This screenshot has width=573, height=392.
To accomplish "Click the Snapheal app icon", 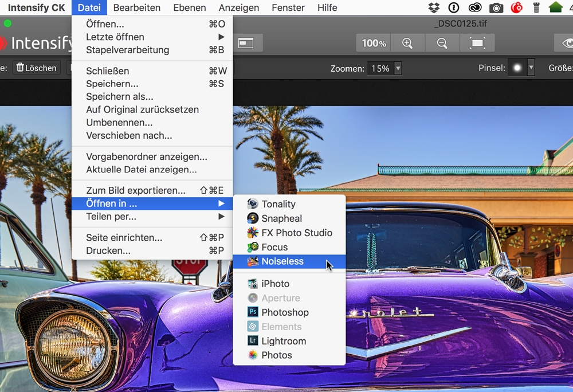I will (x=253, y=218).
